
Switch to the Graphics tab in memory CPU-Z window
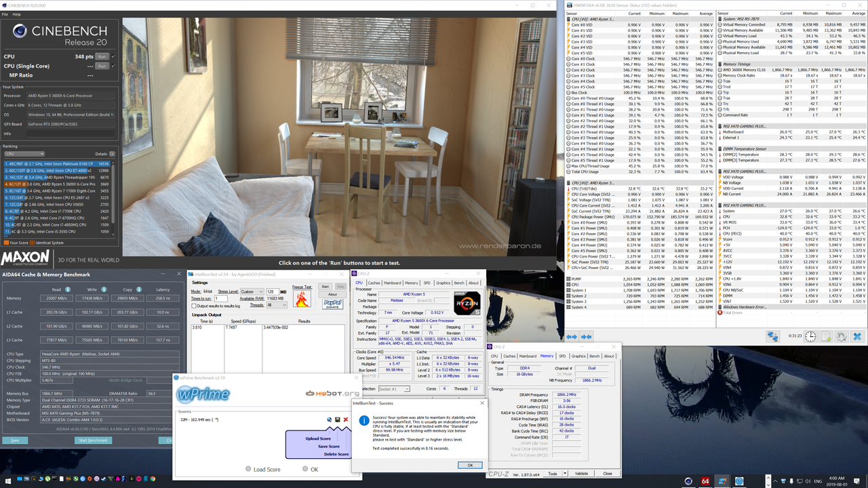click(x=578, y=356)
